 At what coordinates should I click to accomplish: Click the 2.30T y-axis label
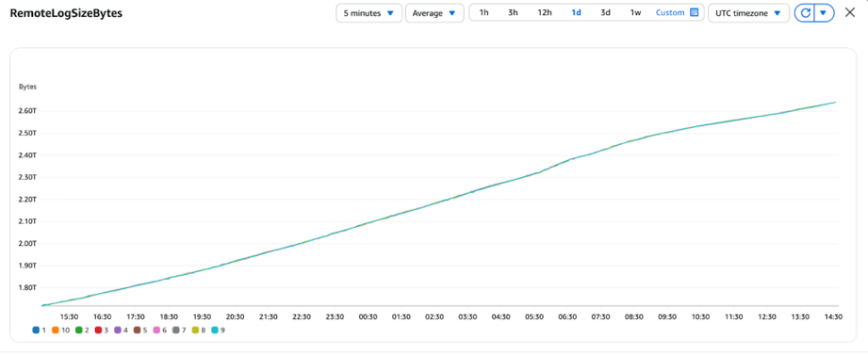[27, 177]
